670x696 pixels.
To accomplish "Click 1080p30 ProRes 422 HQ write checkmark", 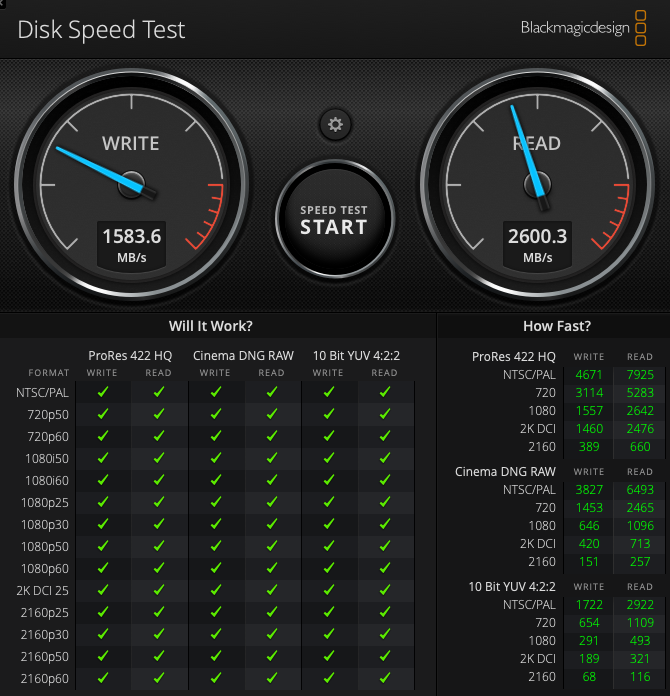I will tap(103, 524).
